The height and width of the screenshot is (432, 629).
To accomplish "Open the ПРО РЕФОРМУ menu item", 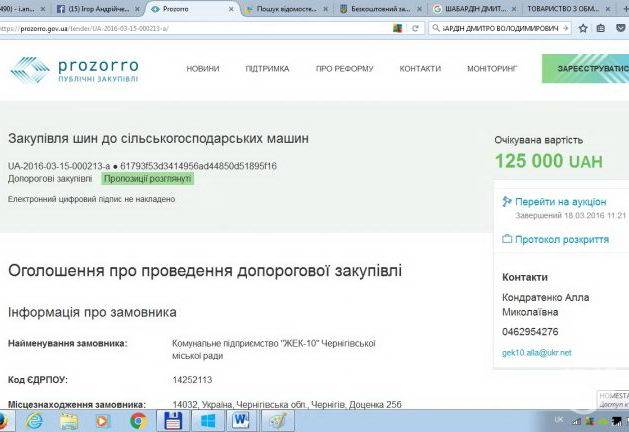I will pyautogui.click(x=344, y=69).
